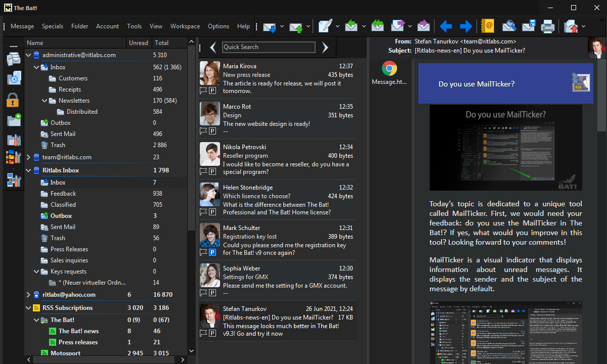This screenshot has width=607, height=364.
Task: Toggle the flag on Mark Schulter's message
Action: (x=203, y=252)
